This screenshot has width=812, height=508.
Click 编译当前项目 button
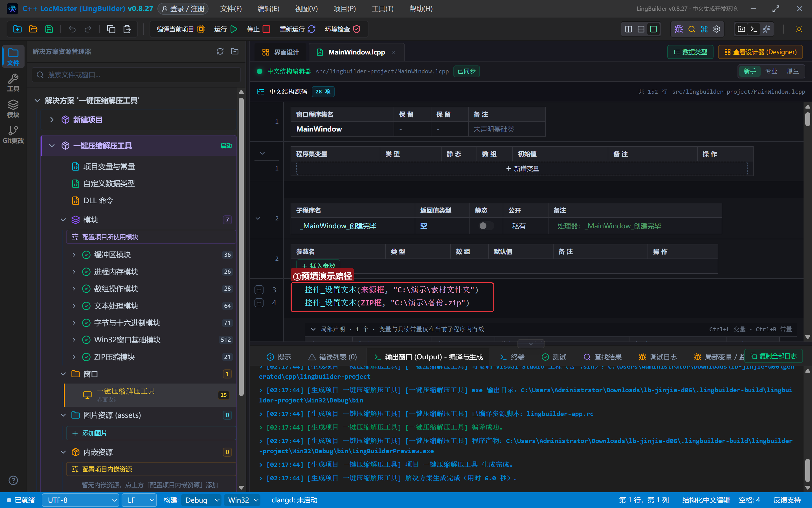(181, 29)
